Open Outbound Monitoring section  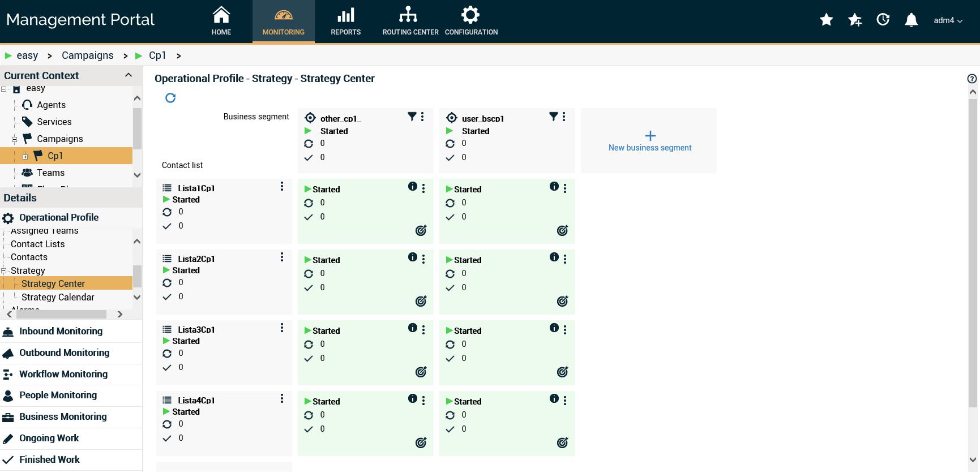tap(64, 352)
